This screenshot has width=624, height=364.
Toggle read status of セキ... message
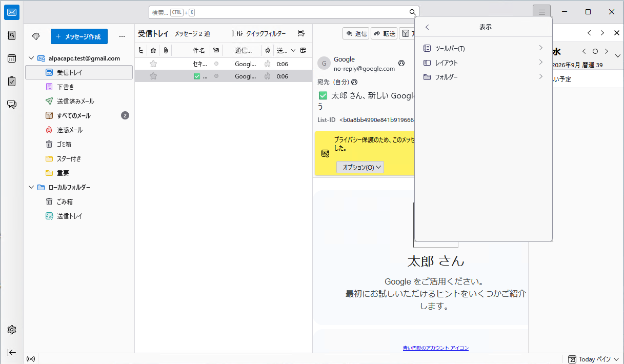pos(216,64)
